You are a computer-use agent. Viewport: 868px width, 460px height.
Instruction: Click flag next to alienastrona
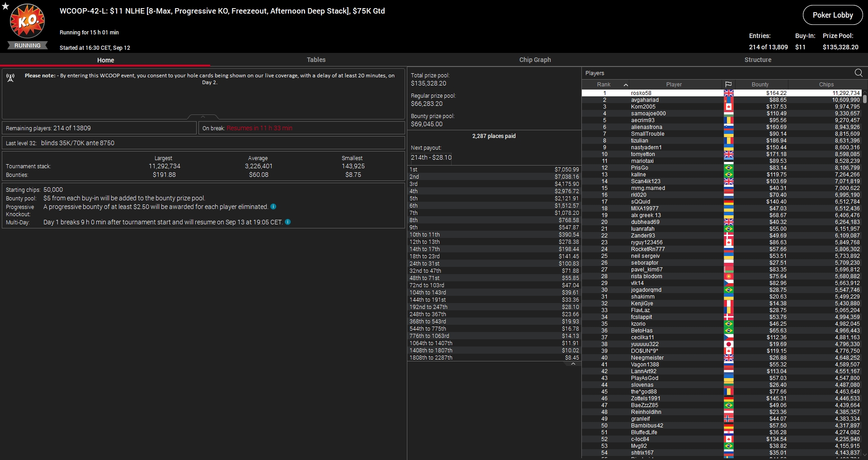pos(728,127)
